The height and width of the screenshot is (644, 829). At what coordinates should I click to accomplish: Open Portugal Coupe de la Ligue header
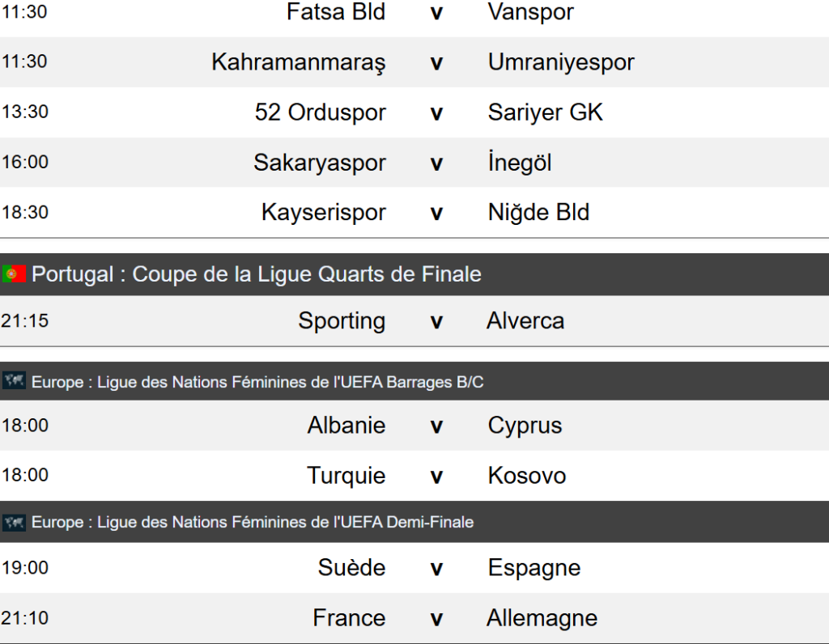click(256, 274)
